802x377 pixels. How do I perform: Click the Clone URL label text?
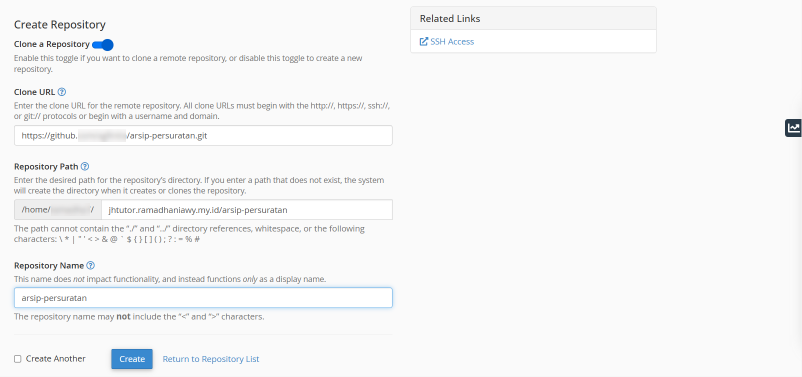[34, 92]
